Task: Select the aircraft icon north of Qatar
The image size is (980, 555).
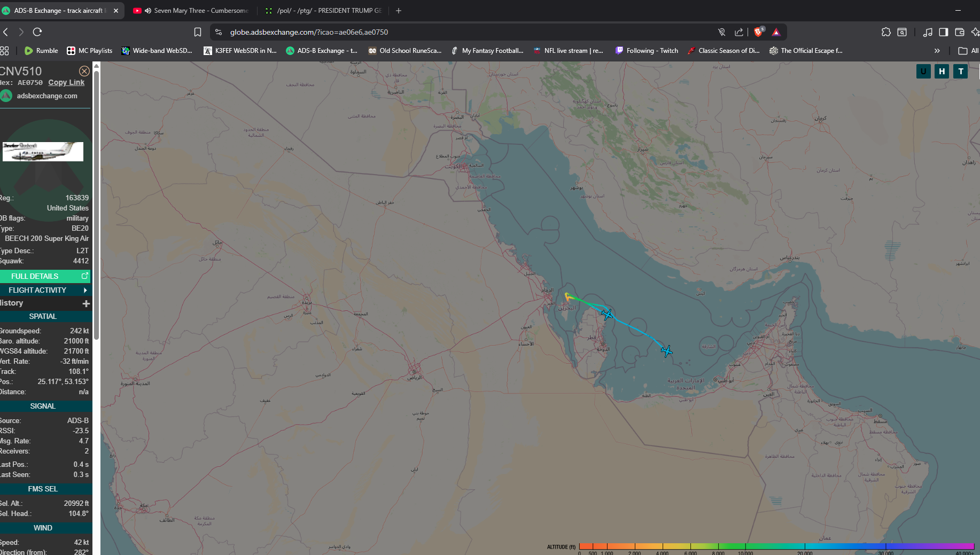Action: [607, 314]
